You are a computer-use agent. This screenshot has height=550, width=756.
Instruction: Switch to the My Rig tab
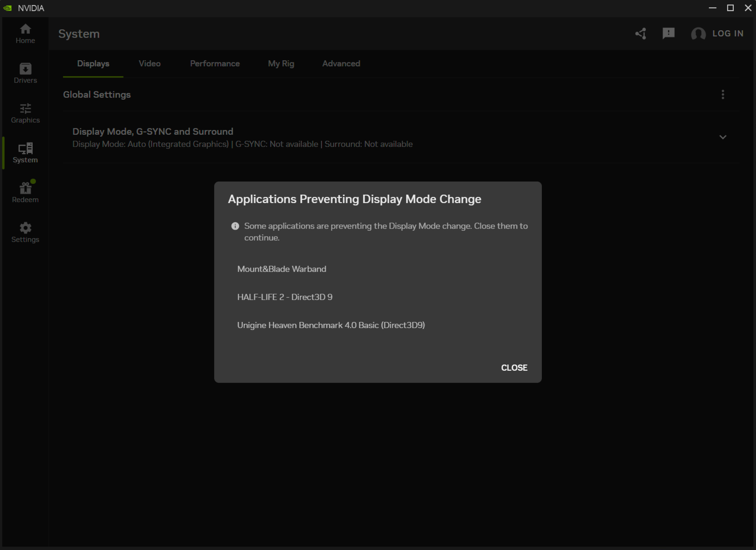tap(281, 63)
